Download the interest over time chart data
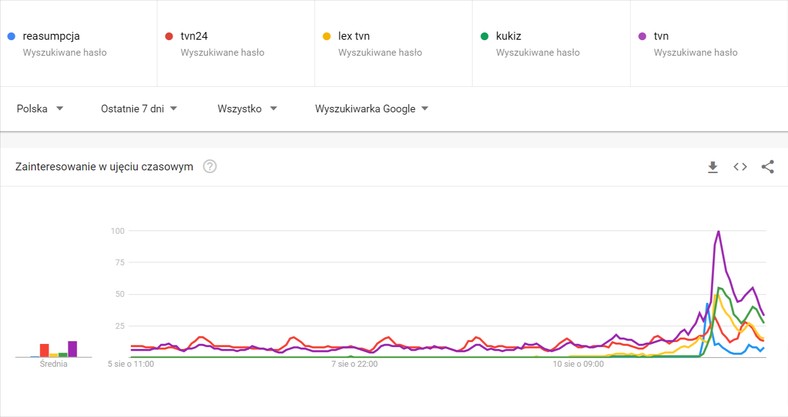This screenshot has width=788, height=417. tap(713, 167)
